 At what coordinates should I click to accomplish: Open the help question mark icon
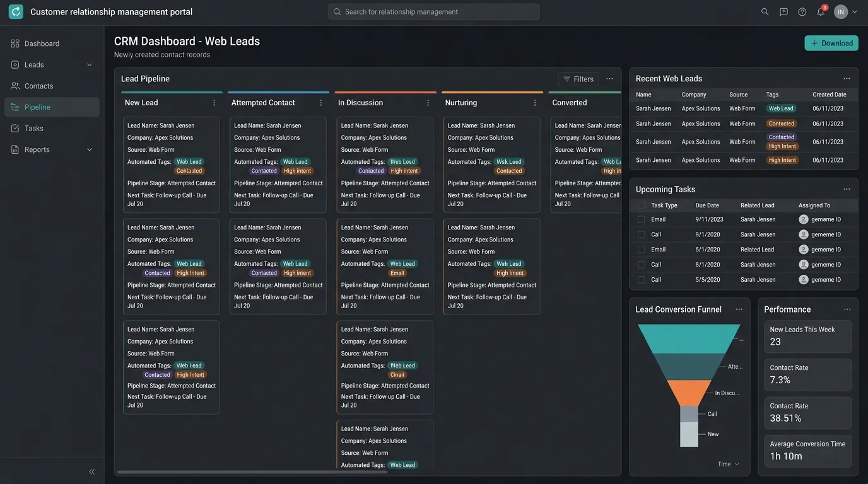(802, 11)
